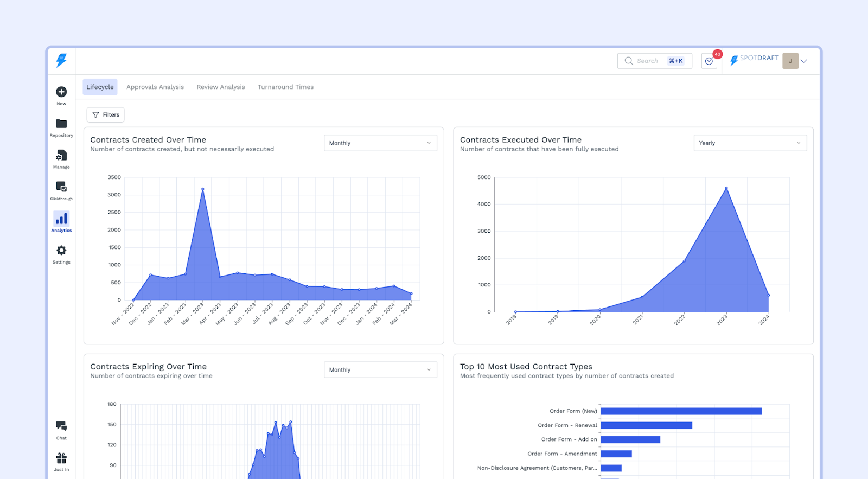
Task: Open Monthly dropdown for Contracts Expiring chart
Action: [380, 370]
